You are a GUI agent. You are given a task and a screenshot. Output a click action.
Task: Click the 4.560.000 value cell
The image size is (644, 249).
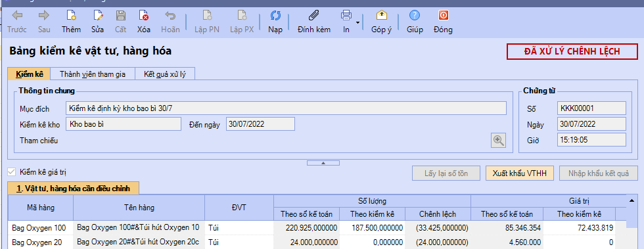[507, 242]
